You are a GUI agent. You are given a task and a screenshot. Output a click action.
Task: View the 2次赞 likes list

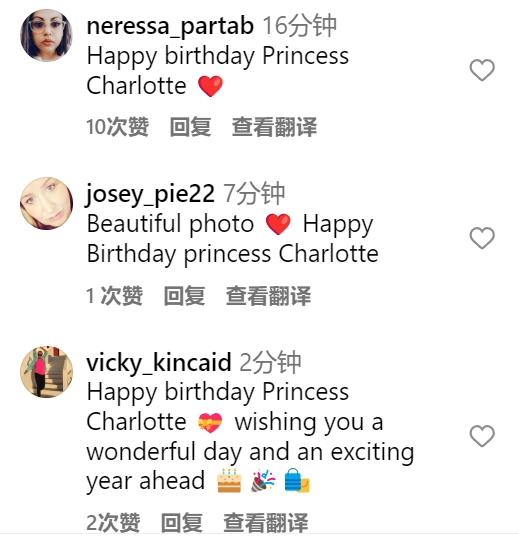pos(113,522)
